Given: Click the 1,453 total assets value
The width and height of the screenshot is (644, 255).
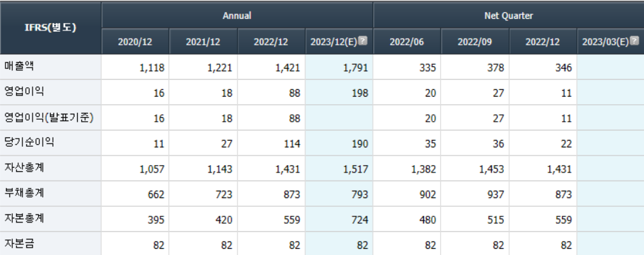Looking at the screenshot, I should pos(491,170).
